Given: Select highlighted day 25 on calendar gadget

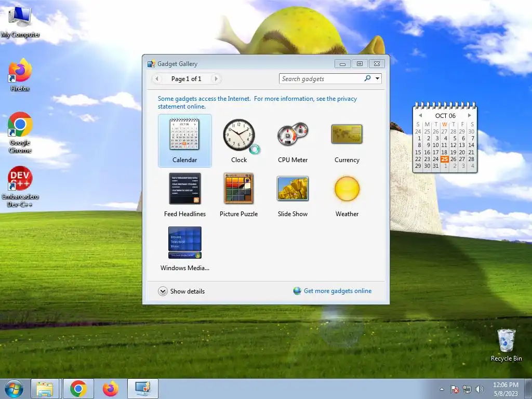Looking at the screenshot, I should (445, 159).
